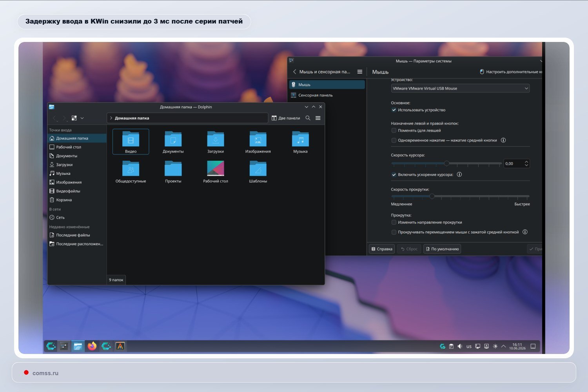Switch to System Settings in the taskbar
The height and width of the screenshot is (392, 588).
tap(64, 346)
